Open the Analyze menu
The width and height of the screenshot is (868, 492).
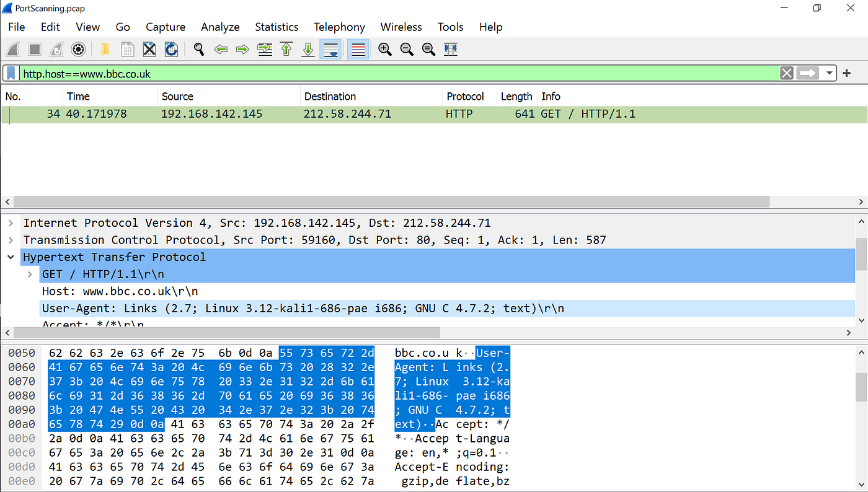click(x=220, y=27)
